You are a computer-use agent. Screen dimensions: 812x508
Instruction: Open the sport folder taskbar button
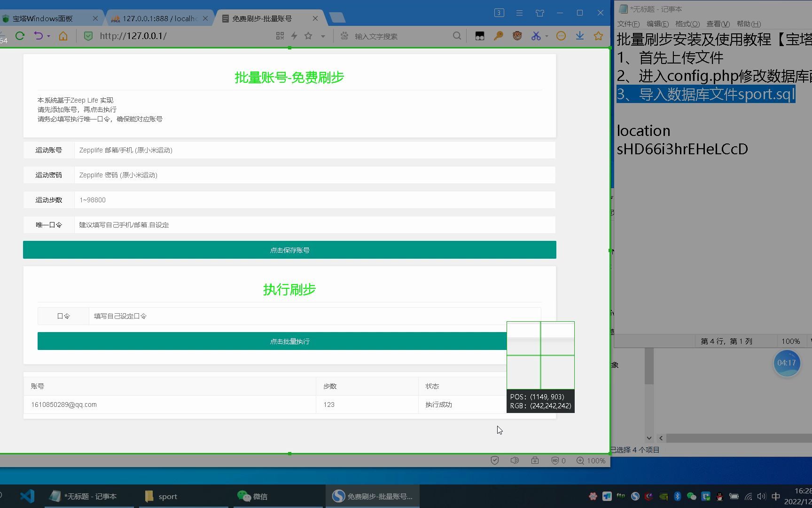tap(184, 496)
